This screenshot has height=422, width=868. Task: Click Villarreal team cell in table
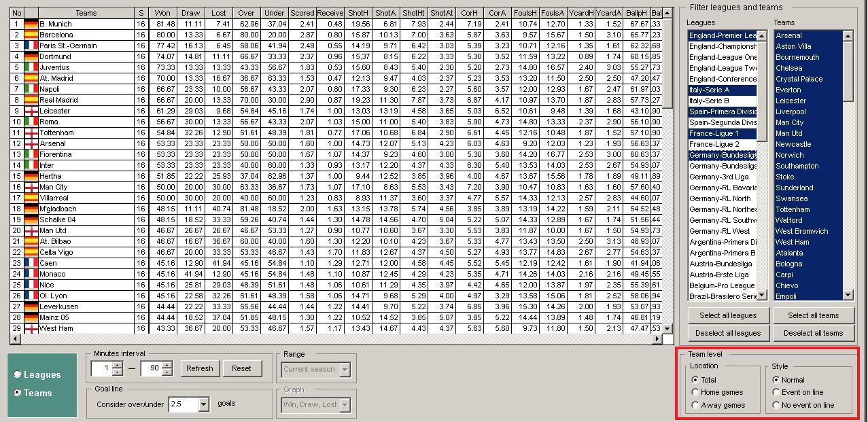pos(86,198)
